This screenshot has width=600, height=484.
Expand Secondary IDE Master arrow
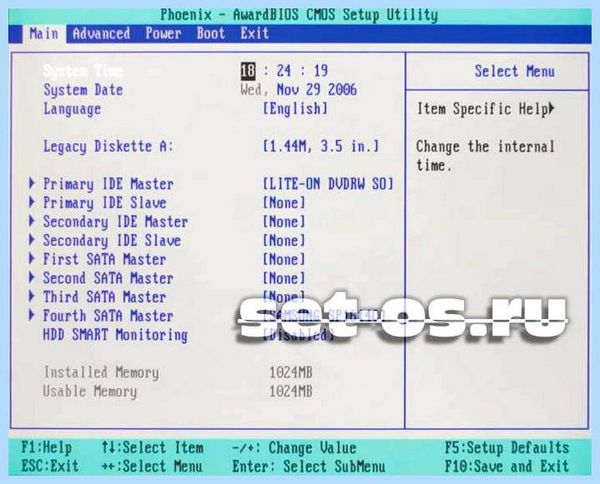(32, 221)
